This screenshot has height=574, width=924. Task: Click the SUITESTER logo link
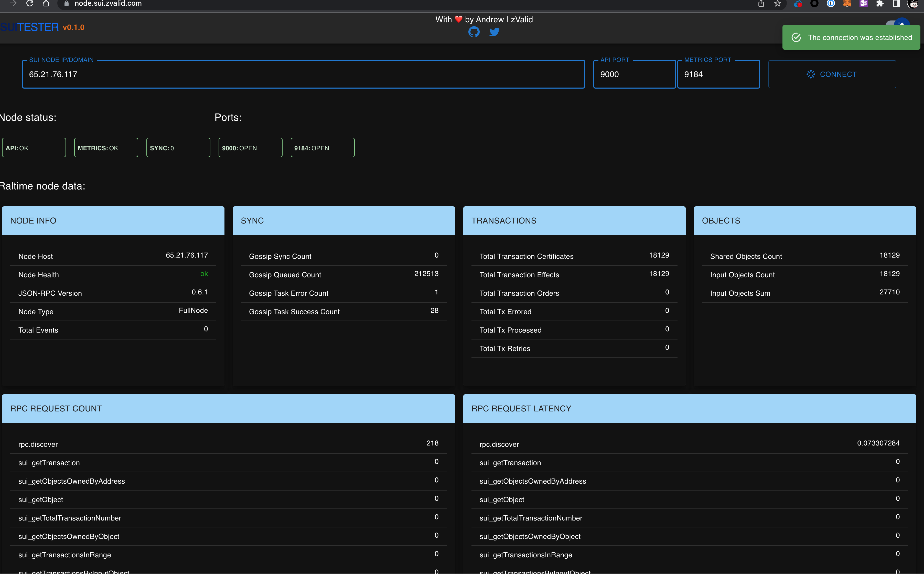pos(30,27)
